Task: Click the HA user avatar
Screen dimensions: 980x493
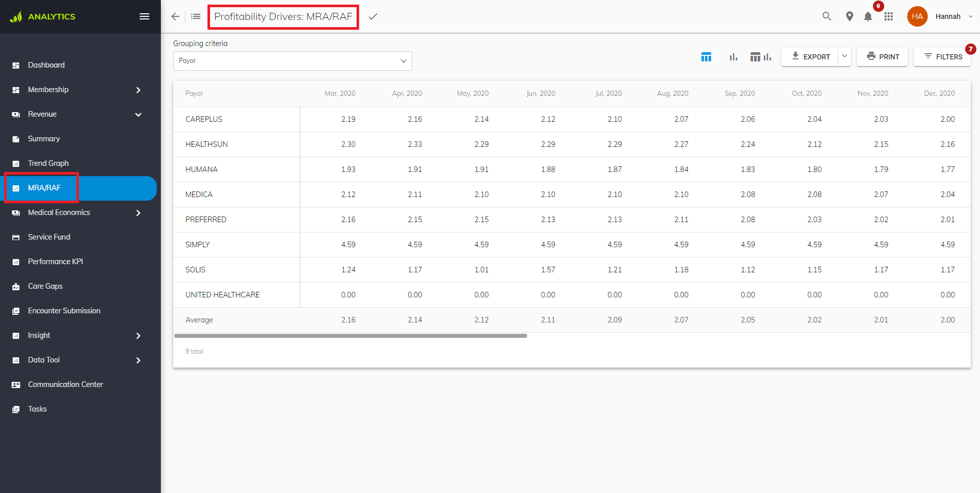Action: point(918,16)
